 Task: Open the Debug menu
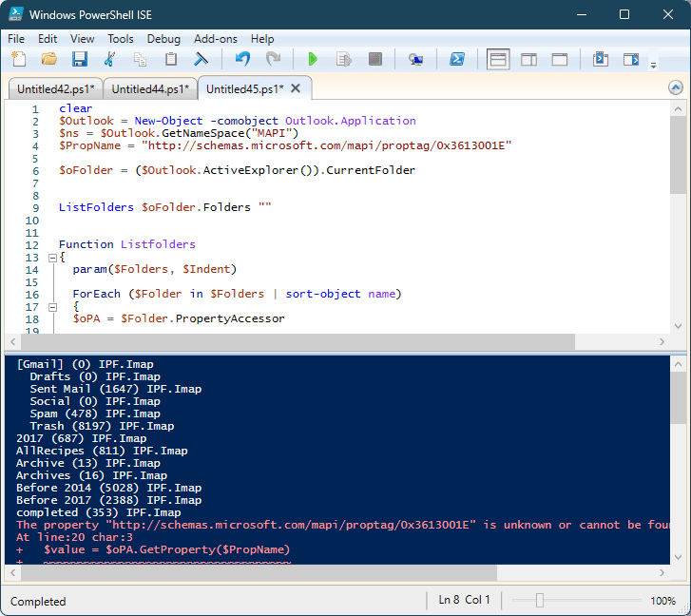[163, 39]
